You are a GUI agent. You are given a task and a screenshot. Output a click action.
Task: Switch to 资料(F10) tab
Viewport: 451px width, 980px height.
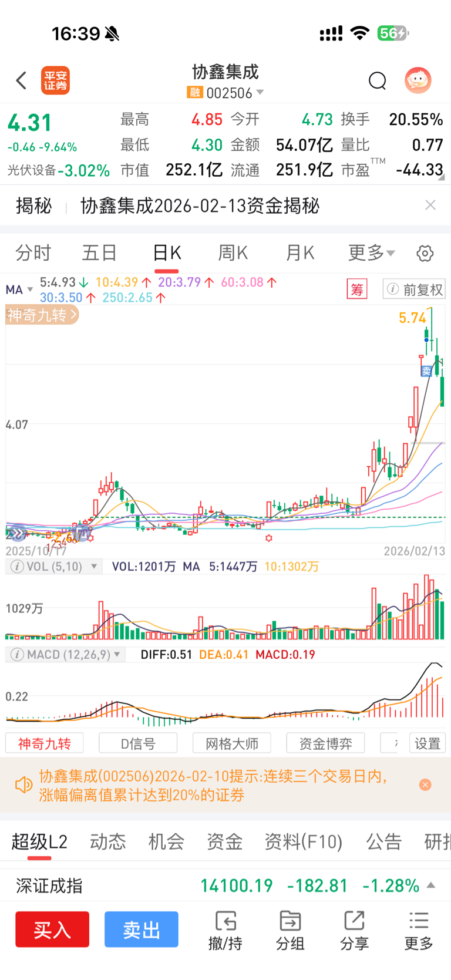click(x=303, y=841)
